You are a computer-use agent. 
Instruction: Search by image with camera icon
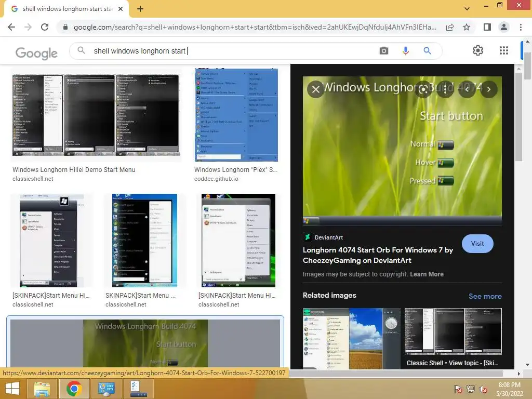tap(384, 51)
